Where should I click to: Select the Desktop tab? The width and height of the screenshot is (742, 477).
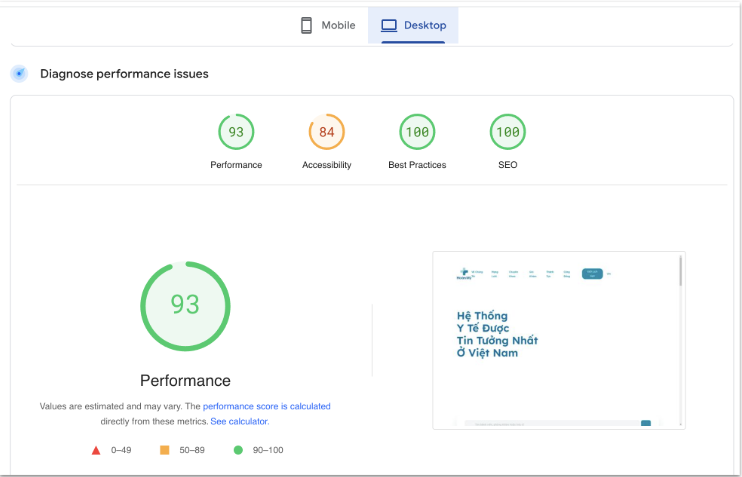pyautogui.click(x=413, y=25)
